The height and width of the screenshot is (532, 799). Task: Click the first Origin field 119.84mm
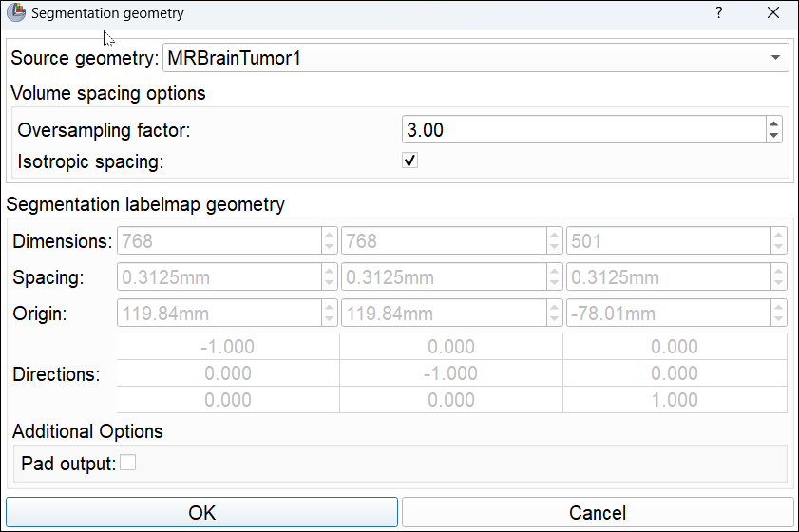click(219, 313)
